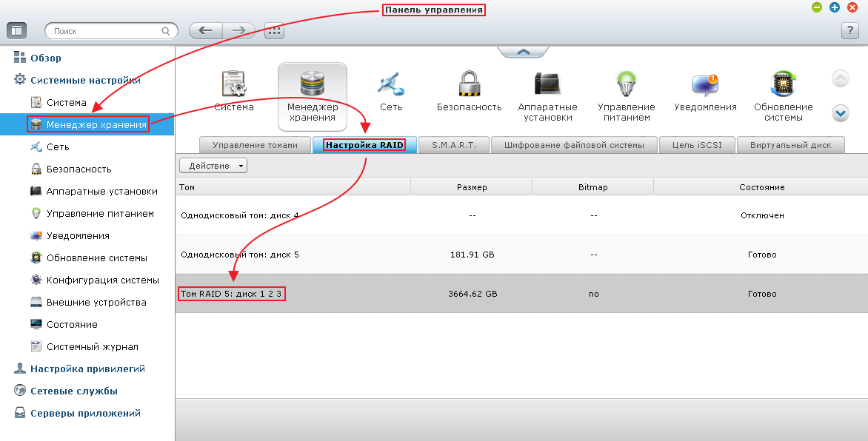Show previous icons with round up arrow

(841, 78)
